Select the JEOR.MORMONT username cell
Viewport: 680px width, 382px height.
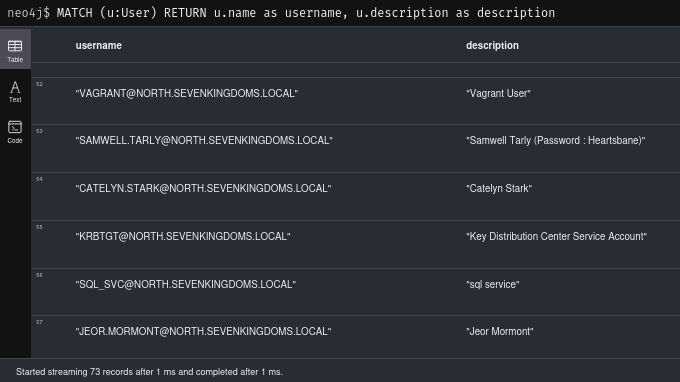(x=203, y=331)
